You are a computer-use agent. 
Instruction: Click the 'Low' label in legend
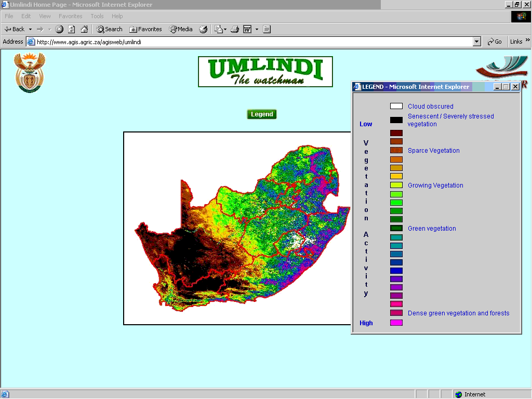[x=366, y=124]
